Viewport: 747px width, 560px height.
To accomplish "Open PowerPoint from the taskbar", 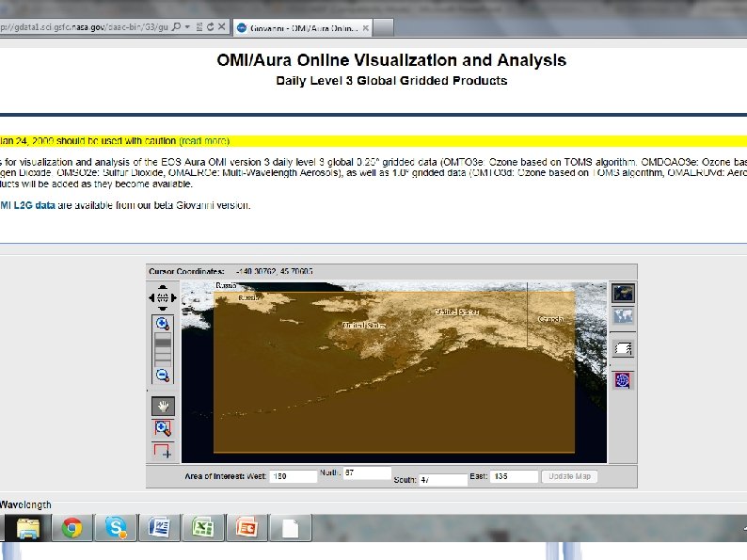I will (246, 528).
